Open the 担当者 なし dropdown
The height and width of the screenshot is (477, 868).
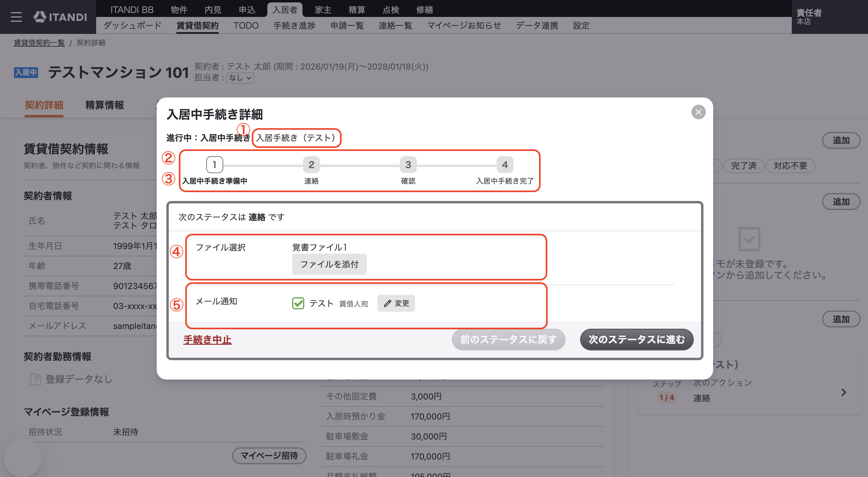point(240,78)
